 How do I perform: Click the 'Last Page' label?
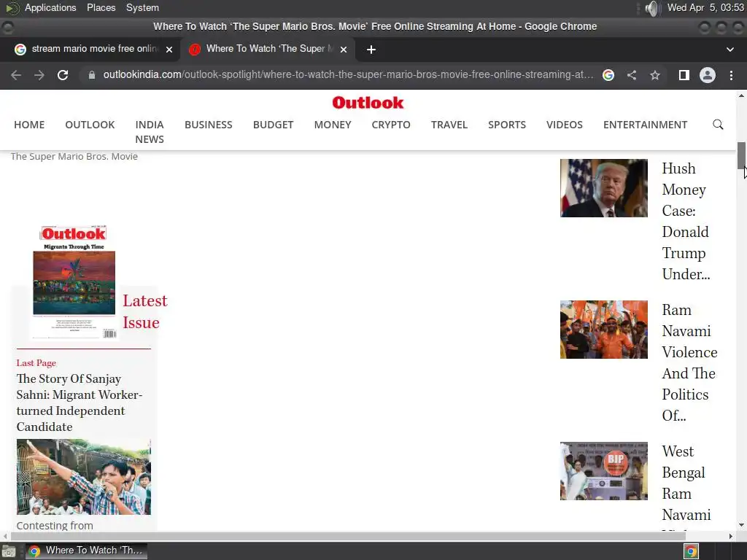click(x=36, y=363)
